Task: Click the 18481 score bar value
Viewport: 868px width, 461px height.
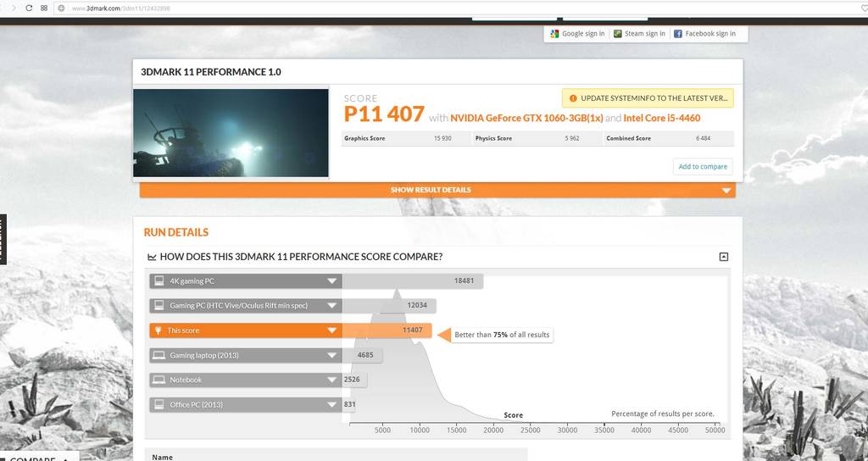Action: 464,280
